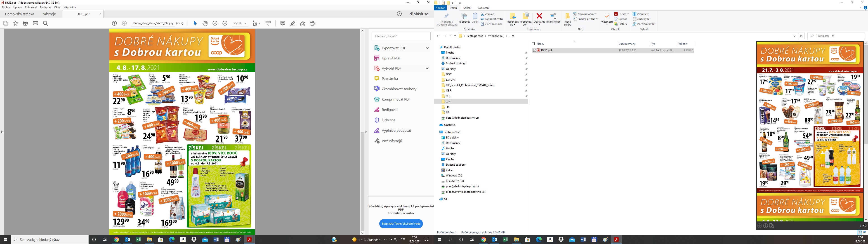Click the Save icon in Acrobat toolbar
The width and height of the screenshot is (868, 244).
click(5, 23)
